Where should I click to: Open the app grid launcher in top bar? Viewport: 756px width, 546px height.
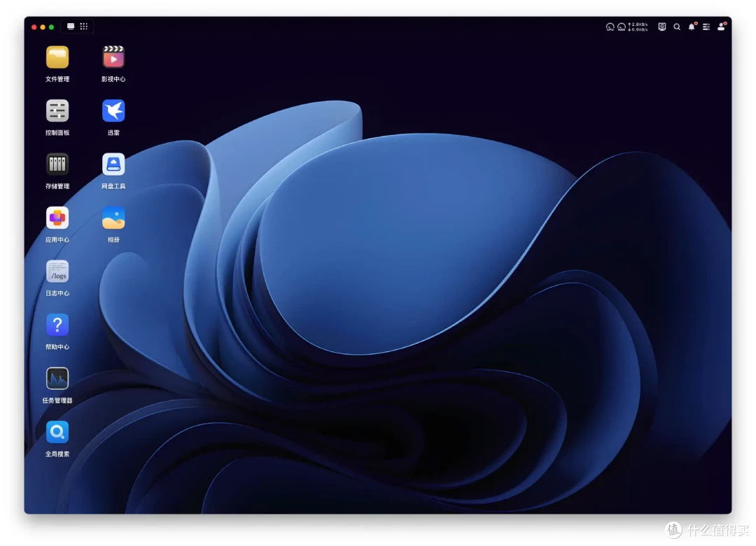pos(84,27)
